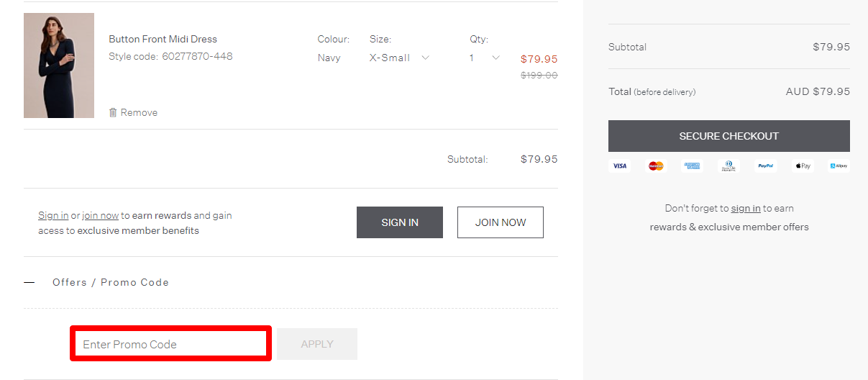This screenshot has height=380, width=868.
Task: Click the Apple Pay payment icon
Action: click(802, 166)
